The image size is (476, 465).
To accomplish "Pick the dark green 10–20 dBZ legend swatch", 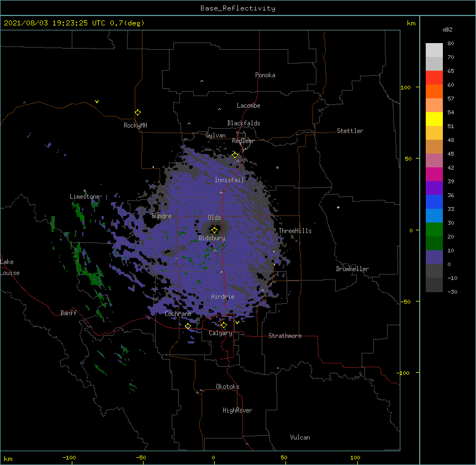I will (434, 244).
